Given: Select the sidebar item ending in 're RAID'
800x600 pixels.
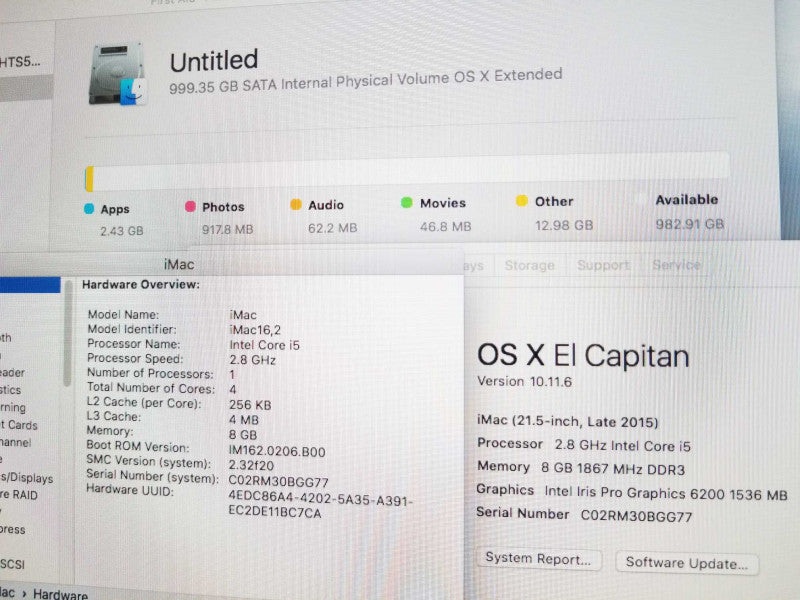Looking at the screenshot, I should pos(19,495).
